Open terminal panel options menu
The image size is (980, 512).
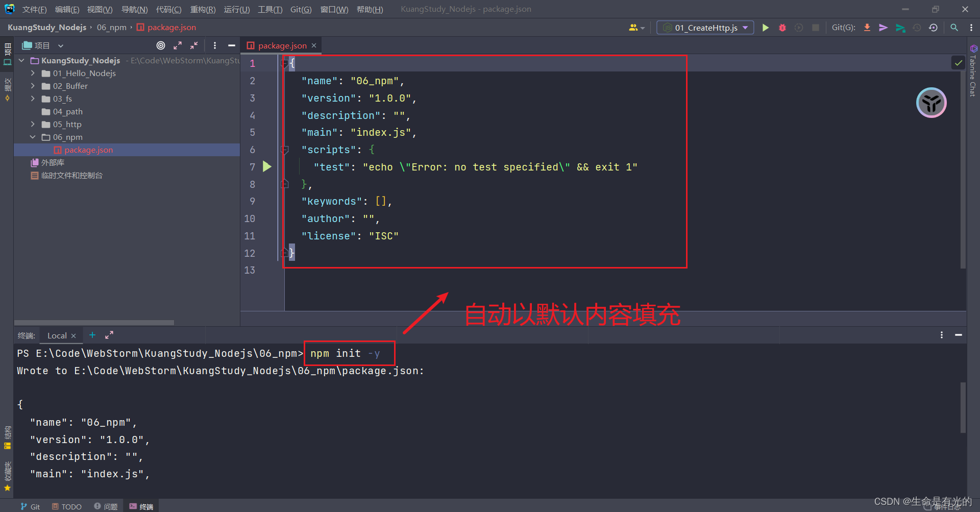(x=942, y=335)
